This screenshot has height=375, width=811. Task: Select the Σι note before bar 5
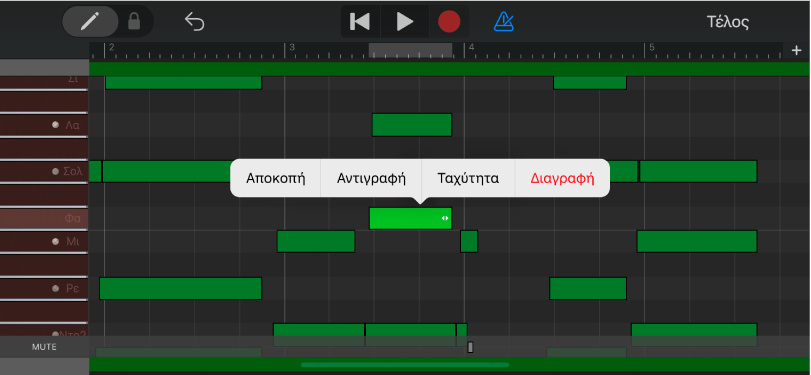(x=590, y=82)
